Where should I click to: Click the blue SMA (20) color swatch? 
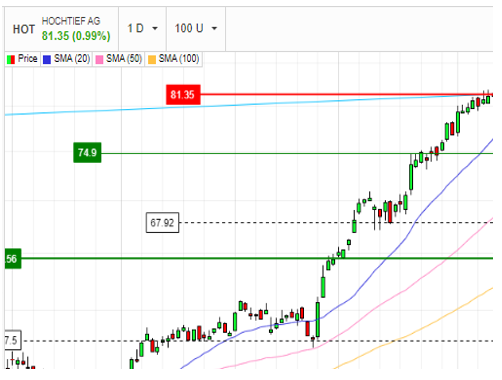pyautogui.click(x=47, y=60)
